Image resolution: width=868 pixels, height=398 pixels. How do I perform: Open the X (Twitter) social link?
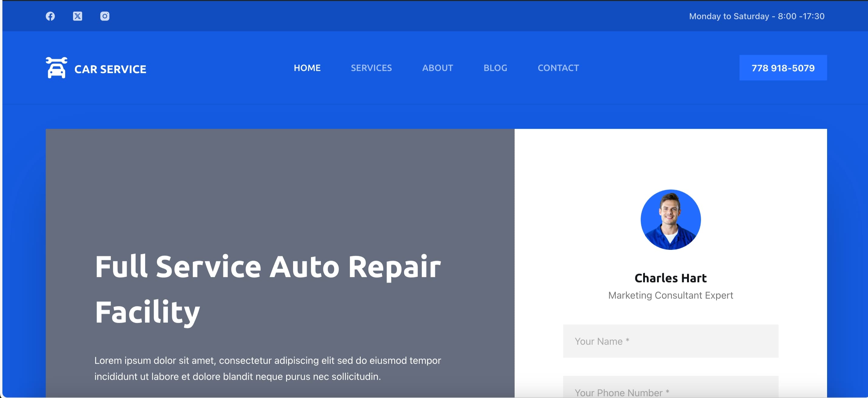pyautogui.click(x=78, y=16)
